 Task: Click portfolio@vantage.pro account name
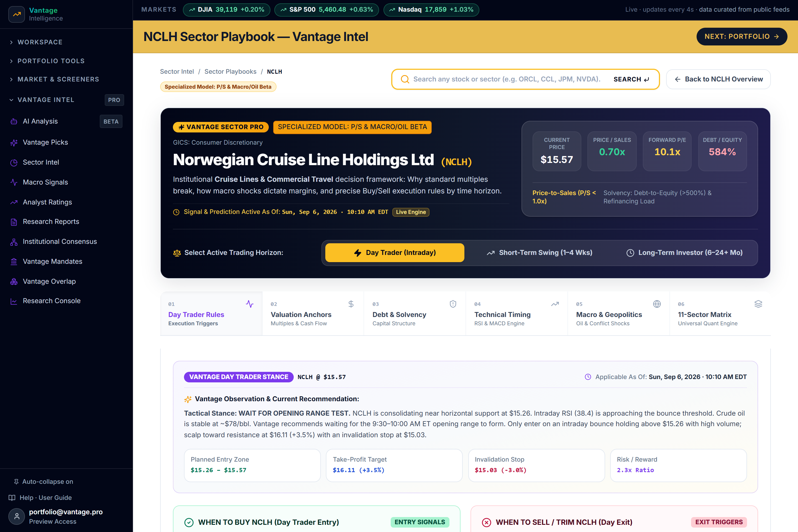[66, 512]
